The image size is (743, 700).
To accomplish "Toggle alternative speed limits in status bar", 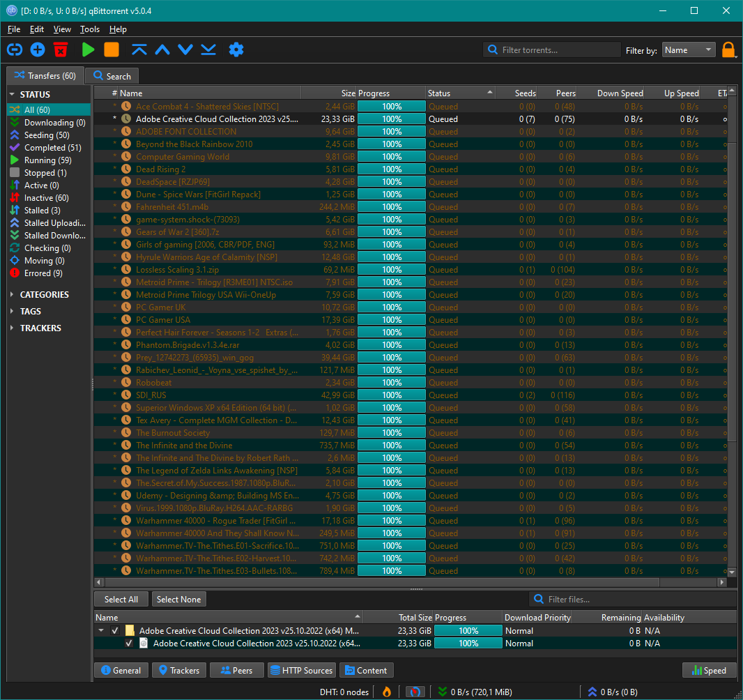I will tap(415, 692).
